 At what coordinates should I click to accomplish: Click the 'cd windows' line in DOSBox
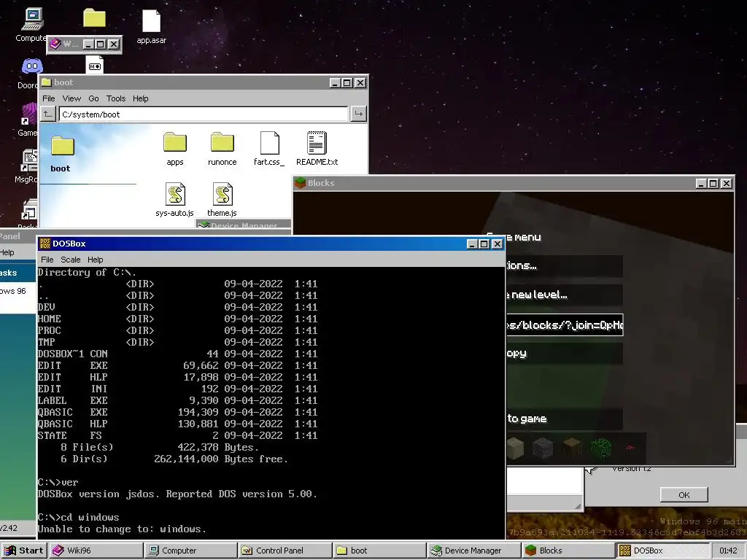pos(79,517)
